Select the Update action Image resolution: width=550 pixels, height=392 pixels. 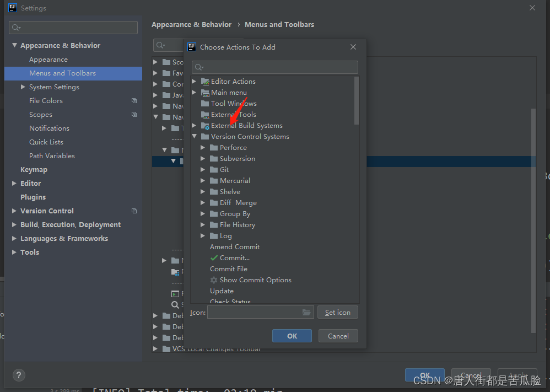222,291
